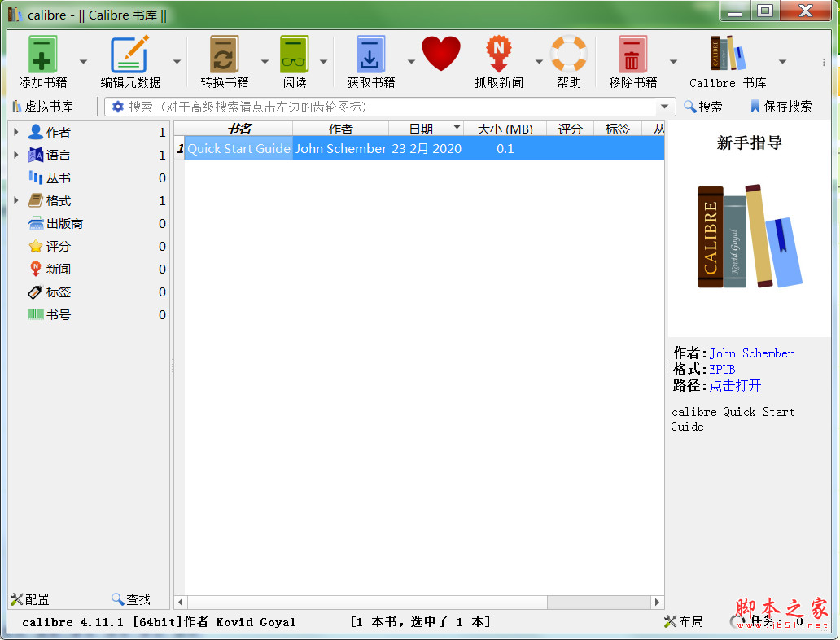Click the Fetch News (抓取新闻) icon
The image size is (840, 640).
click(499, 54)
